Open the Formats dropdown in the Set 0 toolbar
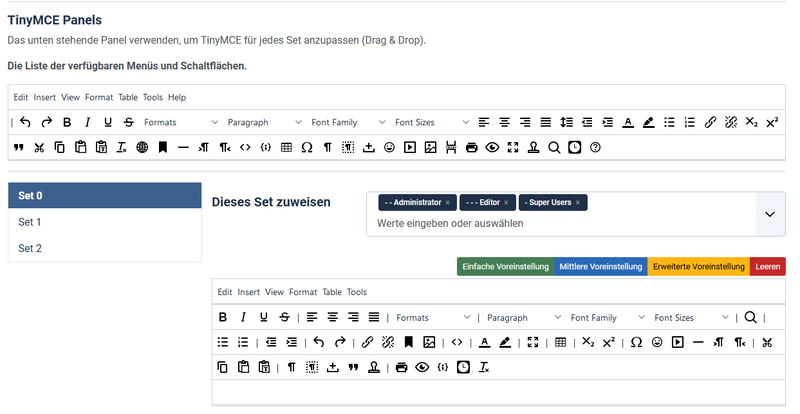Screen dimensions: 800x414 pyautogui.click(x=431, y=318)
